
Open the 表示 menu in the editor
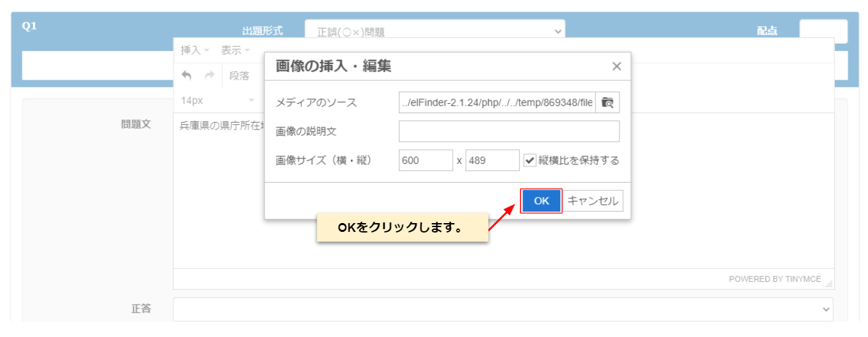(235, 50)
